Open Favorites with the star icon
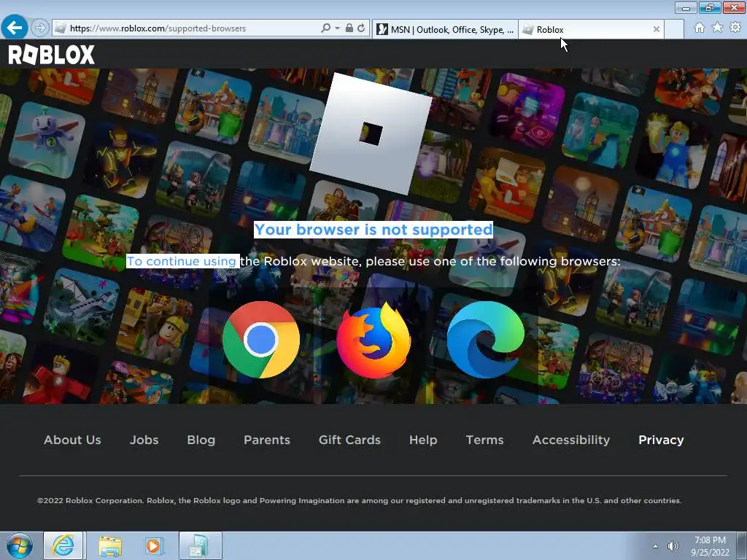Screen dimensions: 747x560 click(717, 28)
